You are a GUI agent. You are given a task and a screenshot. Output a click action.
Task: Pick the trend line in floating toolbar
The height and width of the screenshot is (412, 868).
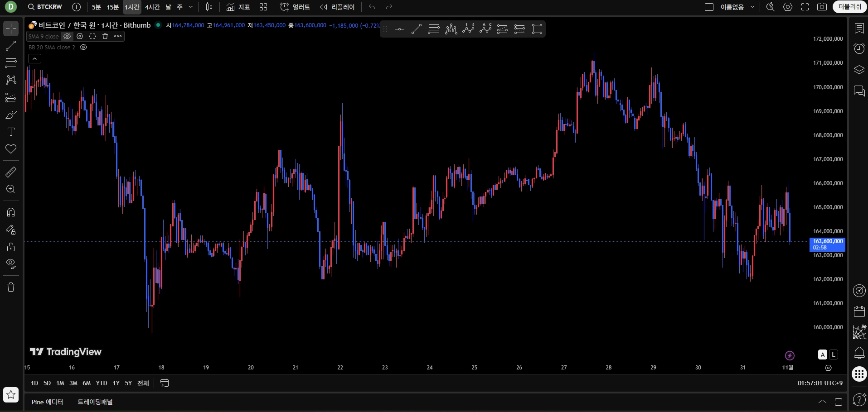(x=417, y=29)
